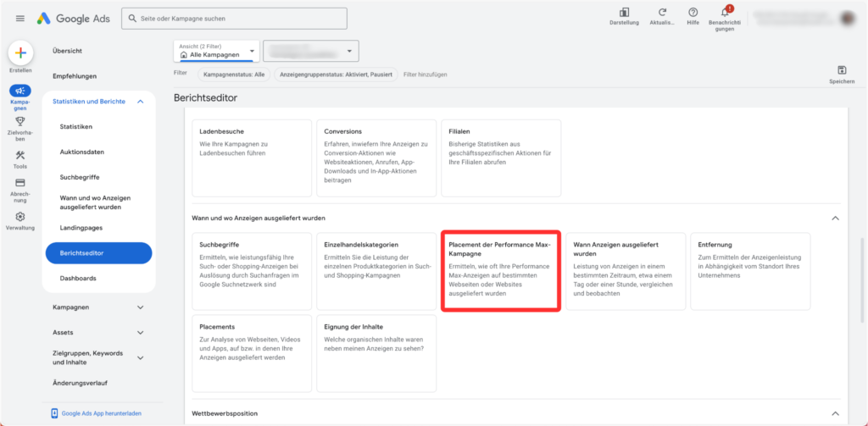Select Landingpages sidebar item
This screenshot has width=868, height=426.
(81, 227)
